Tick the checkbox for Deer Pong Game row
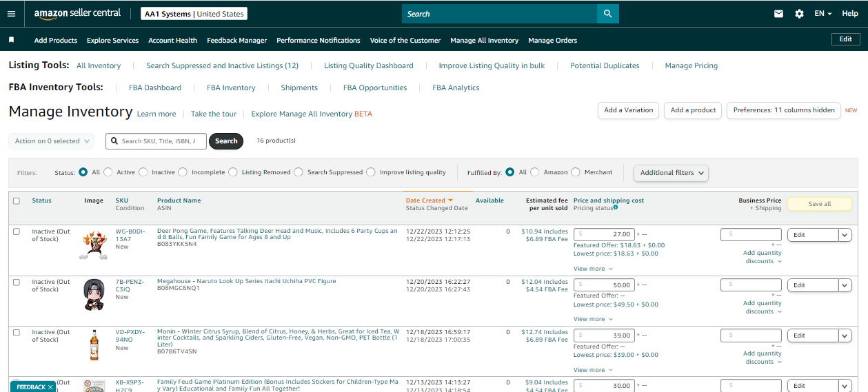Viewport: 868px width, 392px height. (x=17, y=231)
